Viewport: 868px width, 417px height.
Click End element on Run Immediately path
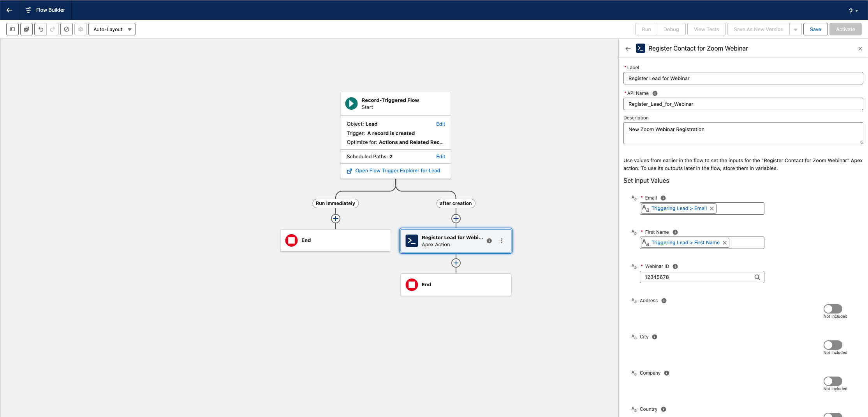click(335, 240)
